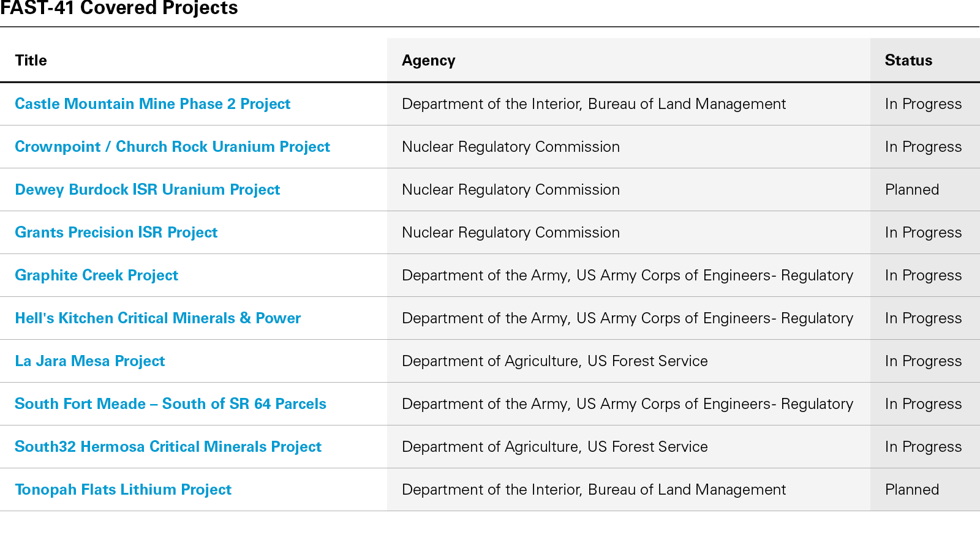The width and height of the screenshot is (980, 551).
Task: Click Planned status for Dewey Burdock
Action: click(911, 190)
